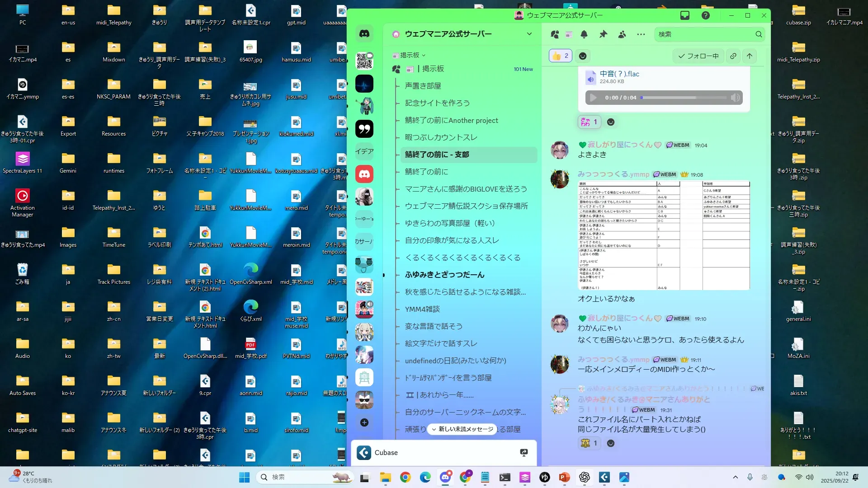
Task: Collapse the 掲示板 category
Action: tap(410, 55)
